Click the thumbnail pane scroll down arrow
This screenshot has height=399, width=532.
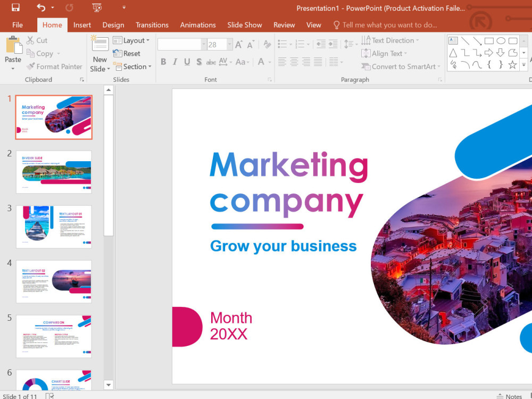[108, 385]
